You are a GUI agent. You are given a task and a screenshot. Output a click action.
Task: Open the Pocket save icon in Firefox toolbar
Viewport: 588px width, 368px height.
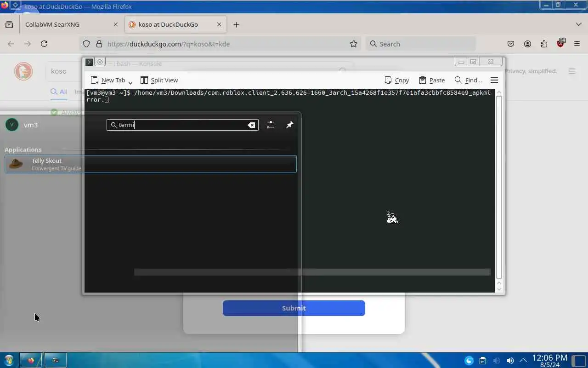(510, 44)
